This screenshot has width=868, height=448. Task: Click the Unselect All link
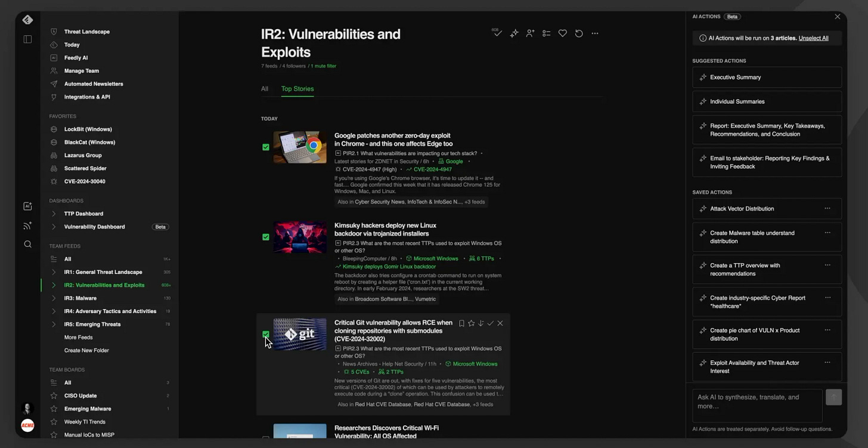813,38
